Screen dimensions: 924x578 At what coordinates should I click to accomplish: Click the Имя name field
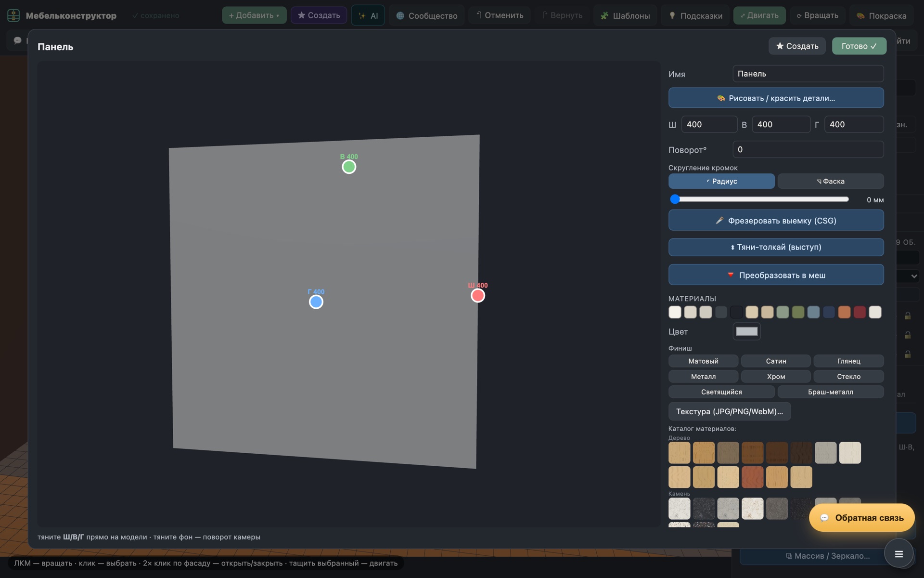click(808, 74)
